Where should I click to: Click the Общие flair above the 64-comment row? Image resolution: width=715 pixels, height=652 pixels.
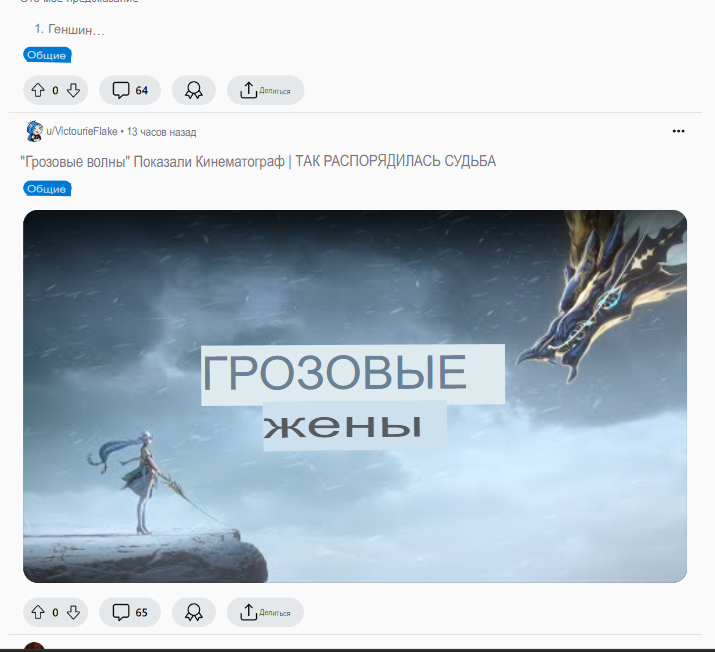point(47,55)
